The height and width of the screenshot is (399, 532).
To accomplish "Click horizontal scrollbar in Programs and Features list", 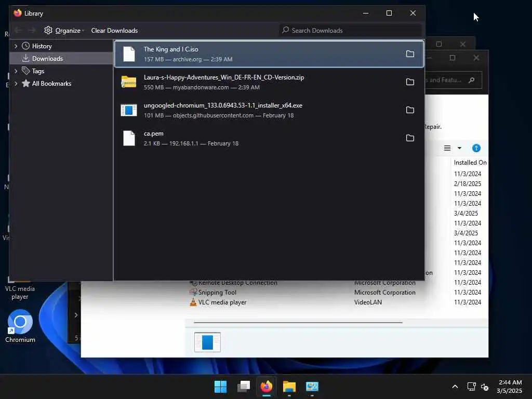I will point(298,322).
